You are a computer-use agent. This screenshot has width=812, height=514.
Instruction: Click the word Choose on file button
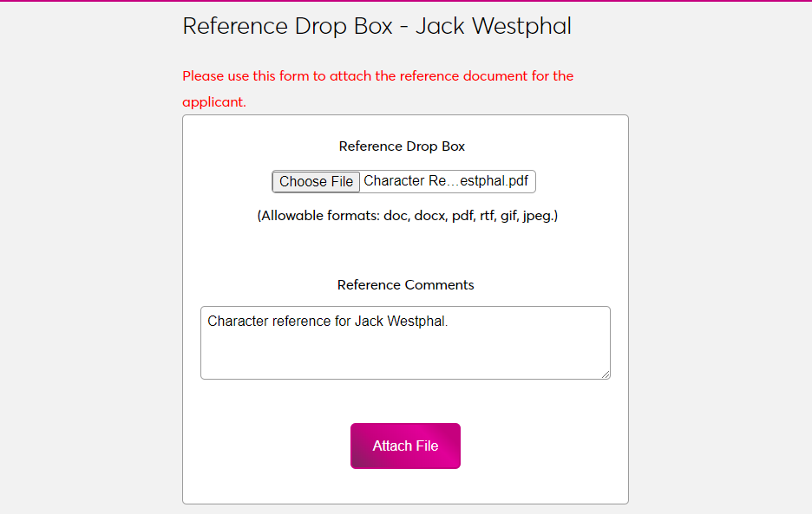coord(303,182)
